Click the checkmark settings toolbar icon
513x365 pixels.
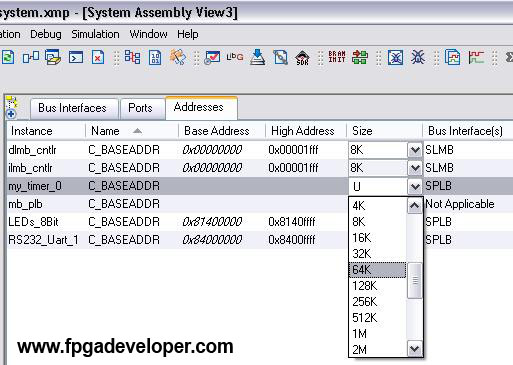click(x=212, y=57)
